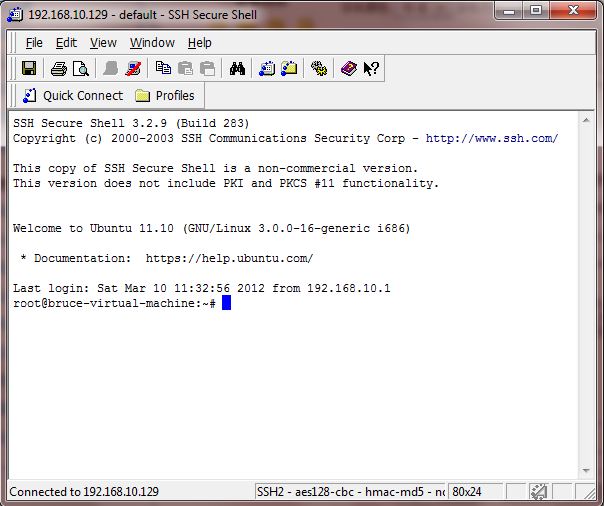Click the 'Last login: Sat Mar 10' line

pos(202,288)
